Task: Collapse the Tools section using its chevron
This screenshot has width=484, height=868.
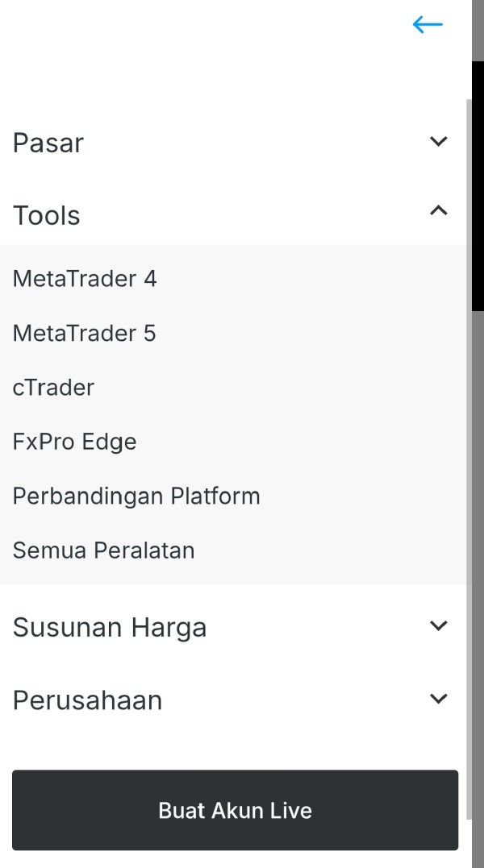Action: click(x=439, y=211)
